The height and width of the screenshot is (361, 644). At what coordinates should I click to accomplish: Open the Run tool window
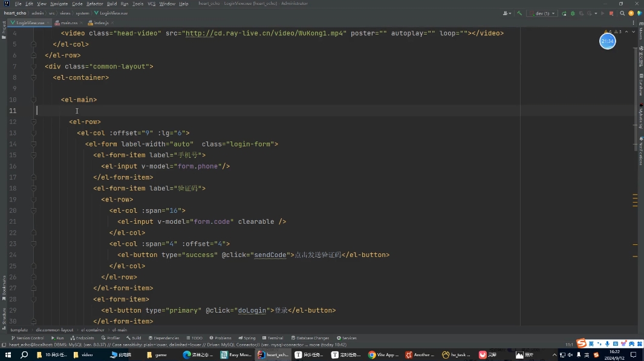click(x=57, y=338)
